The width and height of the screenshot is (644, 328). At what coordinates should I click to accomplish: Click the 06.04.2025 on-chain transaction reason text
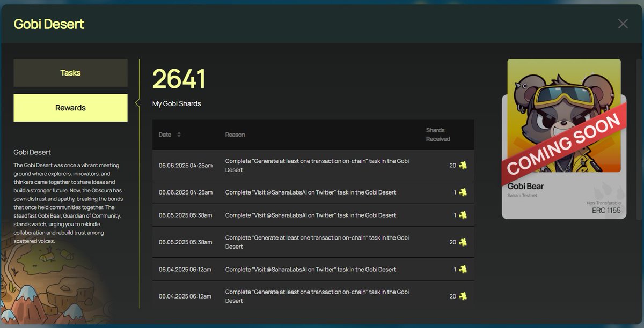pyautogui.click(x=317, y=296)
